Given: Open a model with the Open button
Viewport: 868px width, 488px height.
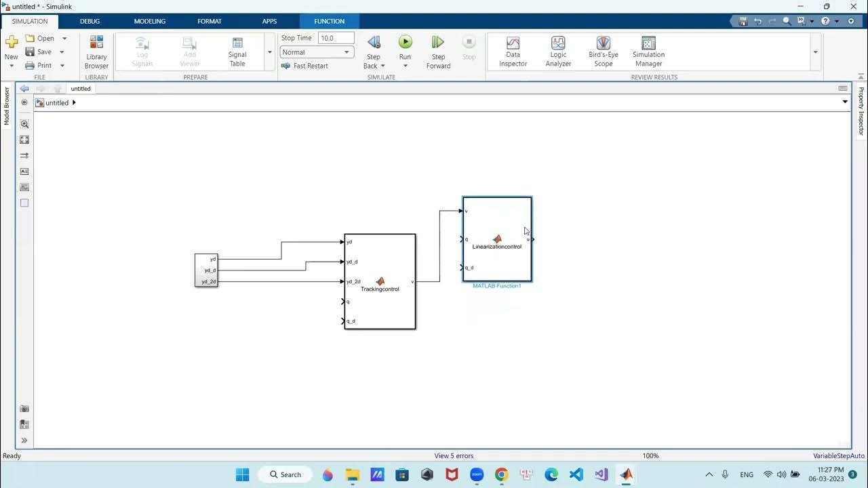Looking at the screenshot, I should 40,39.
